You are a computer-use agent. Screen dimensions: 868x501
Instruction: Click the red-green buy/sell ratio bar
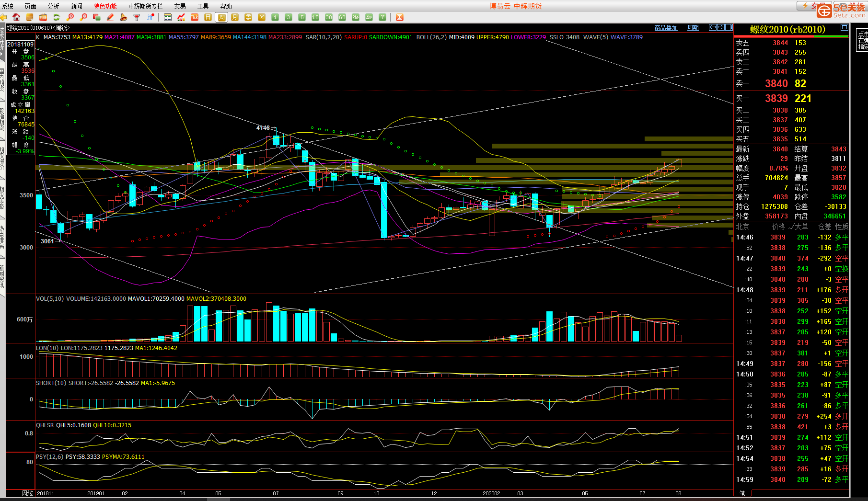click(791, 36)
